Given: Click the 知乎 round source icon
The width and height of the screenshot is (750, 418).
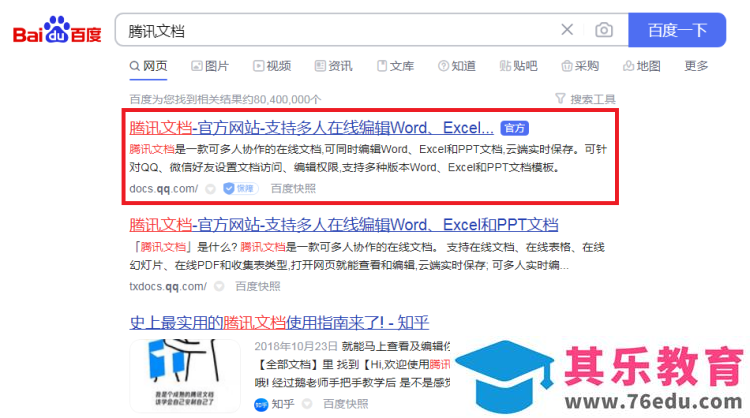Looking at the screenshot, I should pos(261,405).
